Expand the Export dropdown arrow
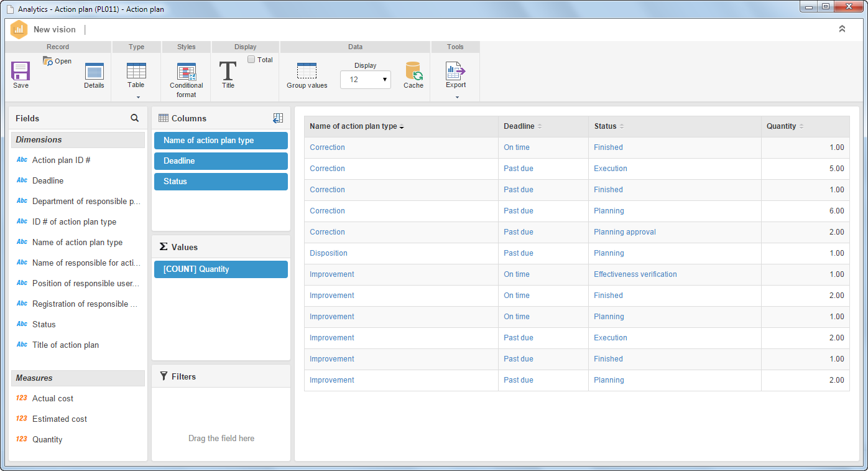Image resolution: width=868 pixels, height=471 pixels. (457, 97)
